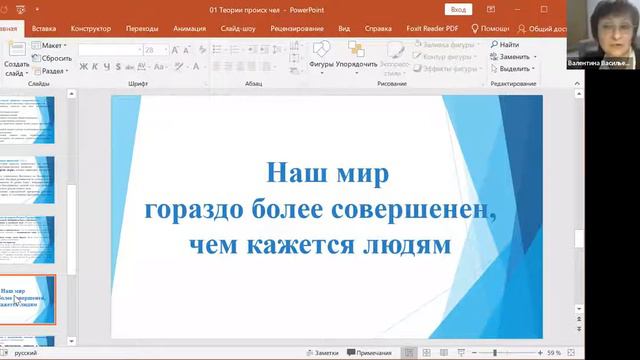Image resolution: width=640 pixels, height=360 pixels.
Task: Center the paragraph text
Action: coord(229,67)
